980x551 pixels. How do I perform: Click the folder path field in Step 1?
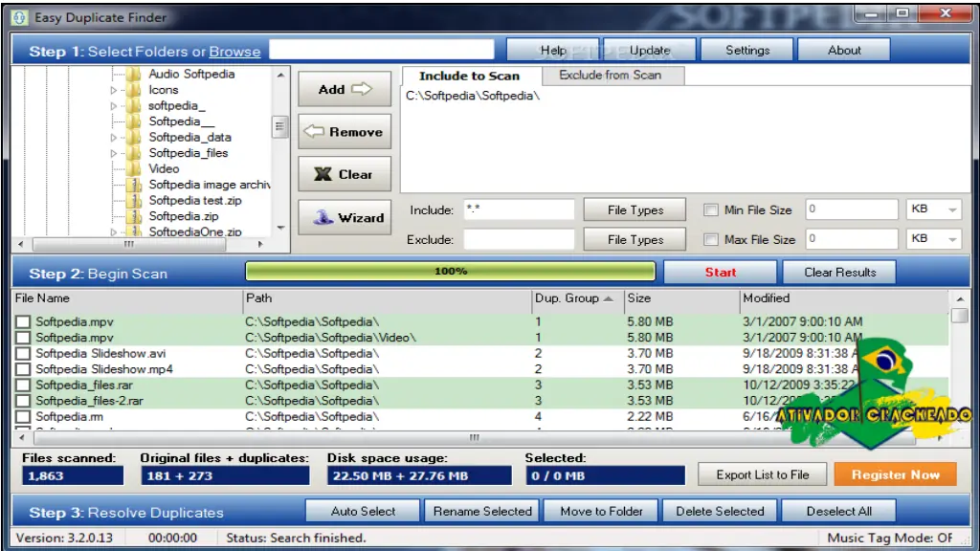click(381, 50)
